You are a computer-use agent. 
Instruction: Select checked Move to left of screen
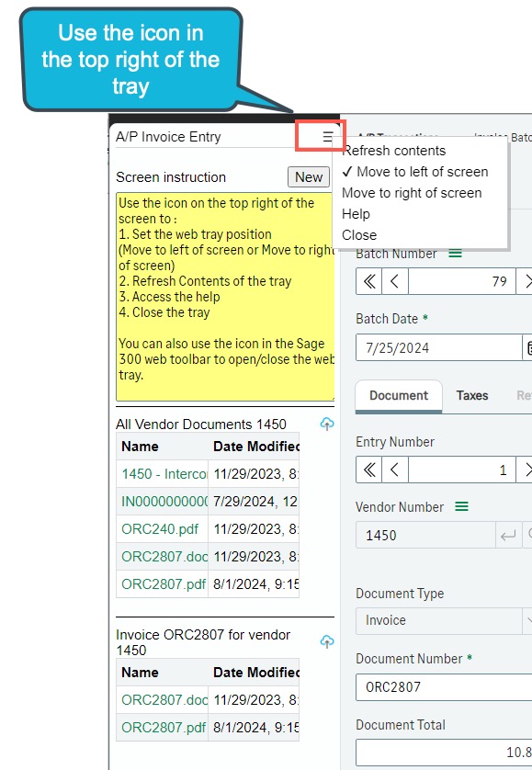click(x=415, y=172)
